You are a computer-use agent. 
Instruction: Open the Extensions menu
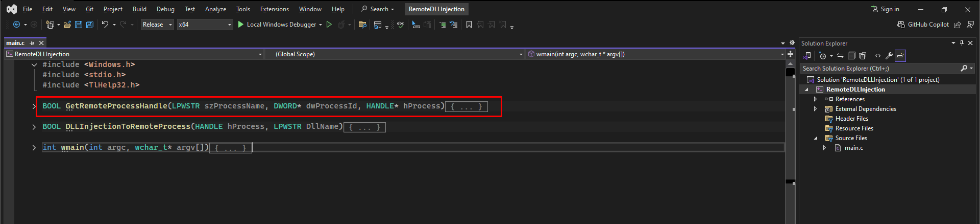point(274,9)
